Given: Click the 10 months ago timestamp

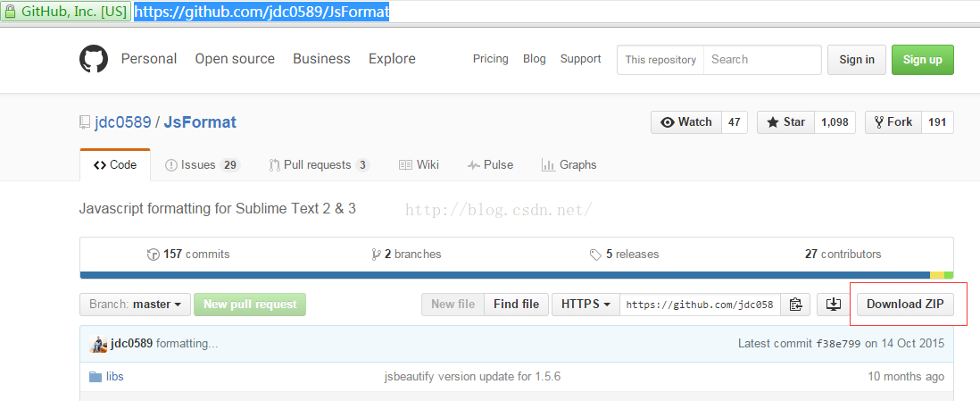Looking at the screenshot, I should tap(906, 377).
